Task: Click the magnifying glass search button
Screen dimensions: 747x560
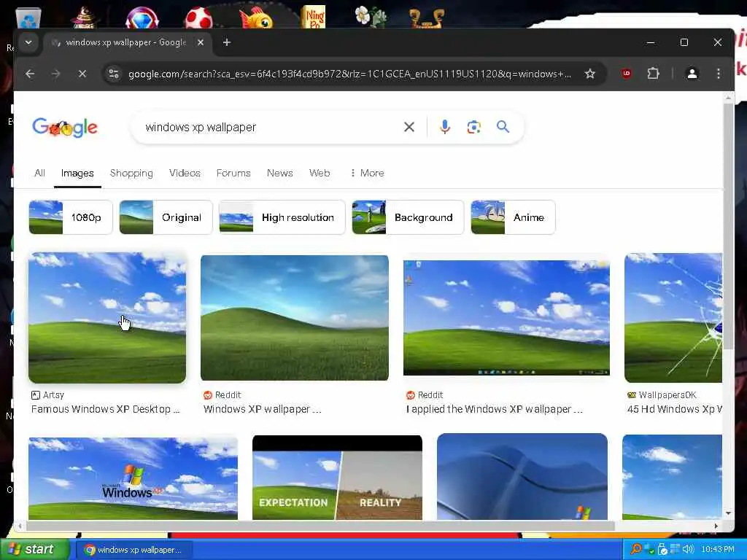Action: click(503, 127)
